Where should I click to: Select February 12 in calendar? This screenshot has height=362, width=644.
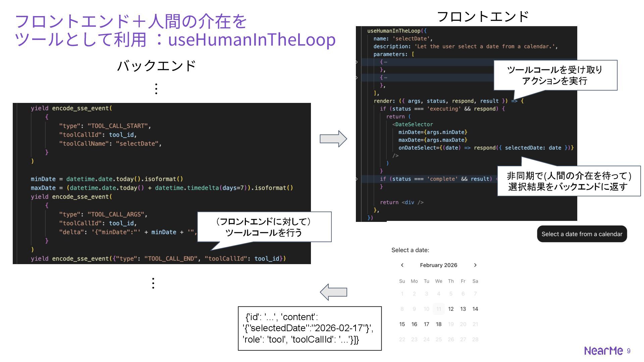pyautogui.click(x=451, y=309)
